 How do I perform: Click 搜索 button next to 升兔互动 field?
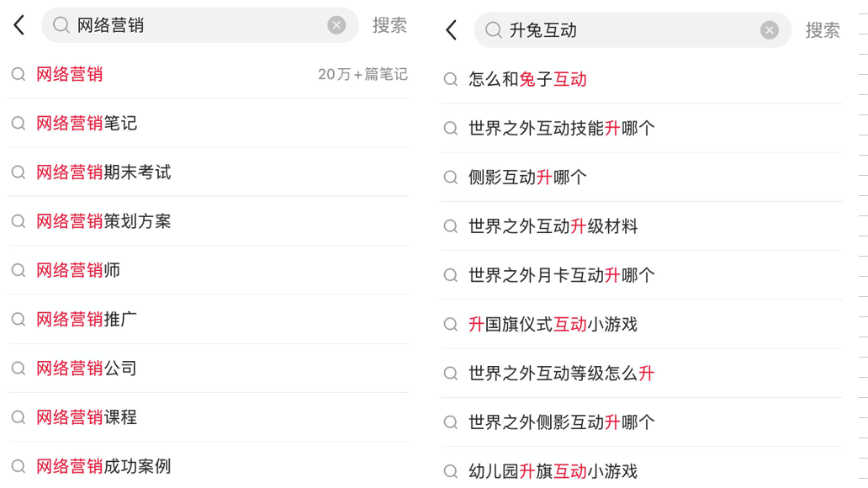tap(823, 30)
